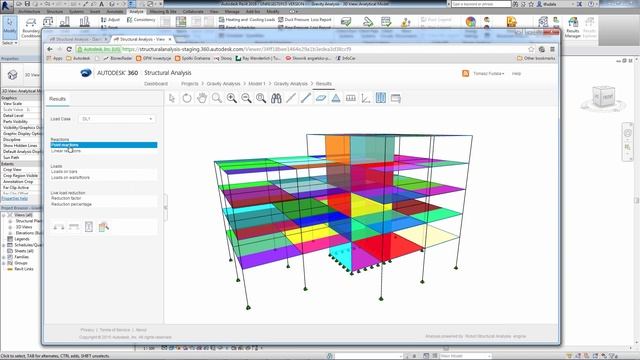The width and height of the screenshot is (640, 360).
Task: Click the orange RSS feed icon
Action: (465, 73)
